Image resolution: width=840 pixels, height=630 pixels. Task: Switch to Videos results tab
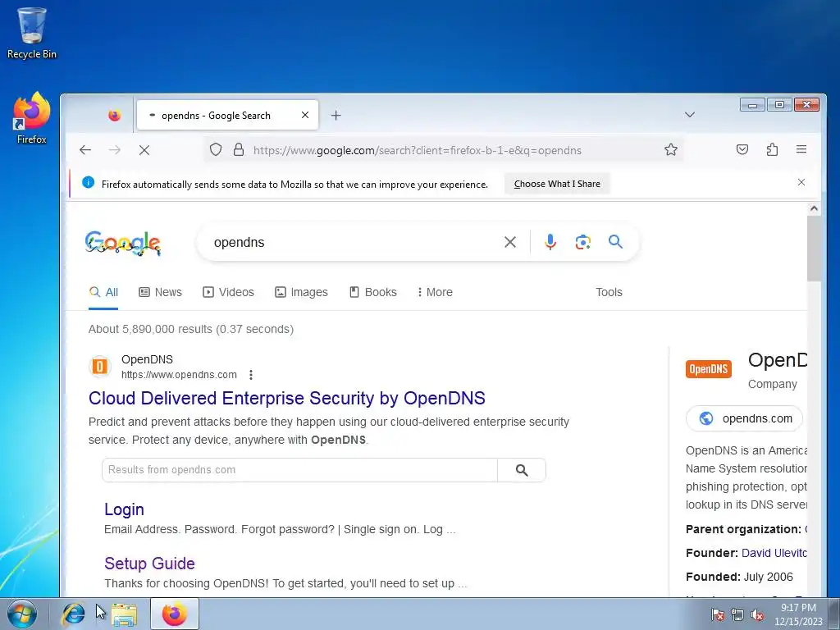coord(228,292)
